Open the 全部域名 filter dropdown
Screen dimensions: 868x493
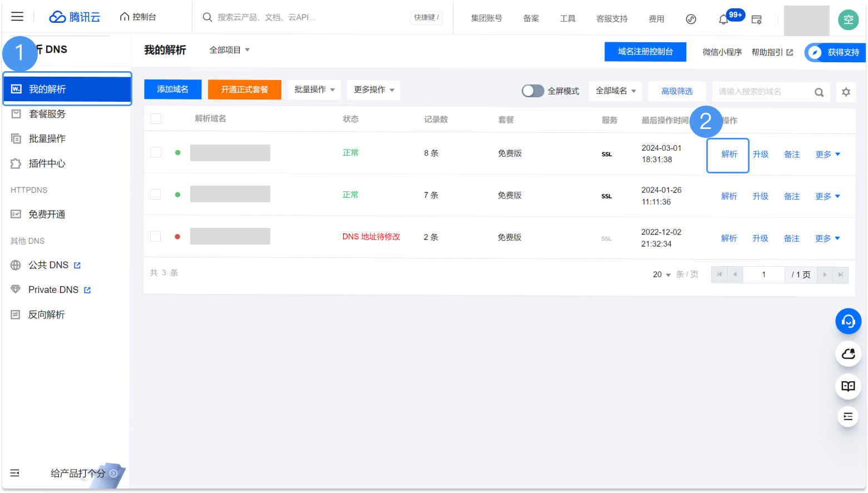(615, 91)
